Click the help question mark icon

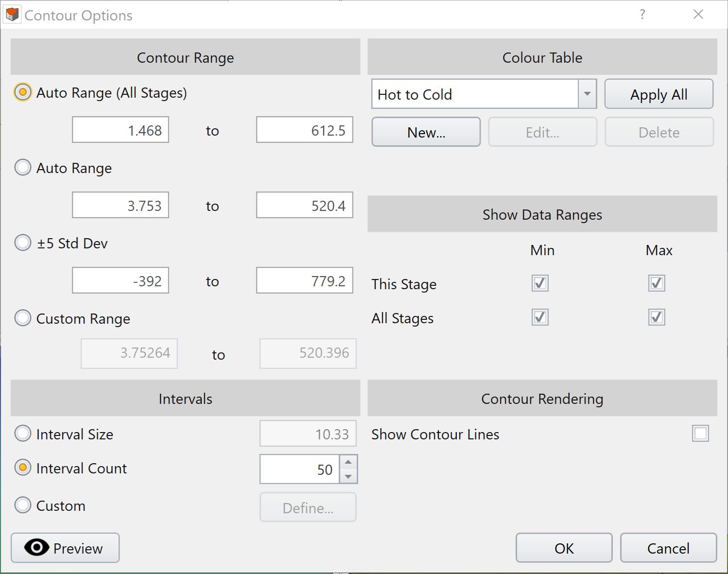pos(642,15)
